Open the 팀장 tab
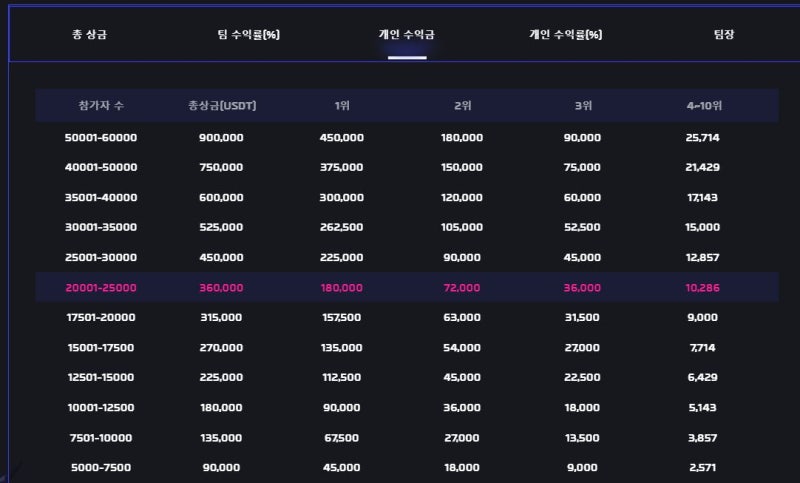The image size is (800, 483). 724,35
